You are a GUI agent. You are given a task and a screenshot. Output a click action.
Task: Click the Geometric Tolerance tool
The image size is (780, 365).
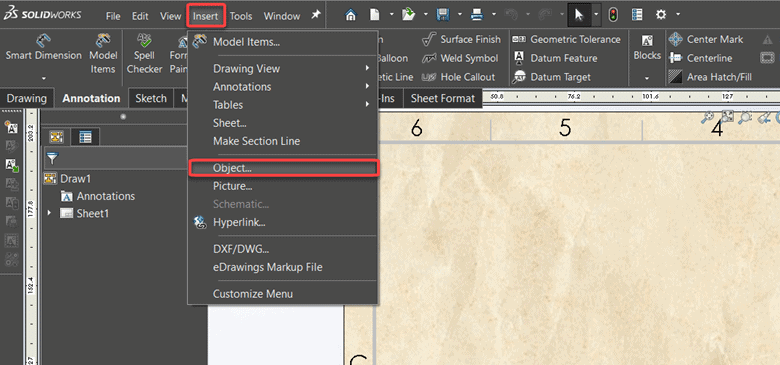[x=566, y=39]
